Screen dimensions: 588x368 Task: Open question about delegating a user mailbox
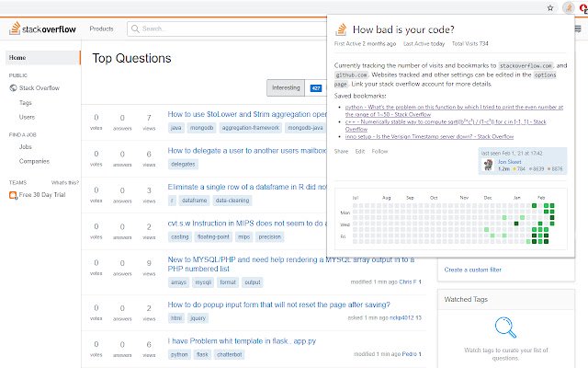click(247, 151)
